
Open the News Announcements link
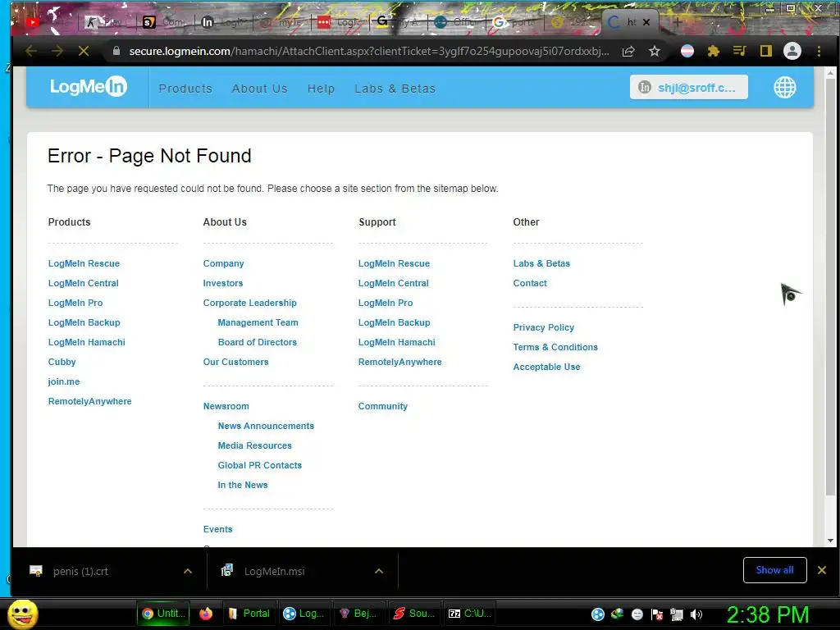266,426
